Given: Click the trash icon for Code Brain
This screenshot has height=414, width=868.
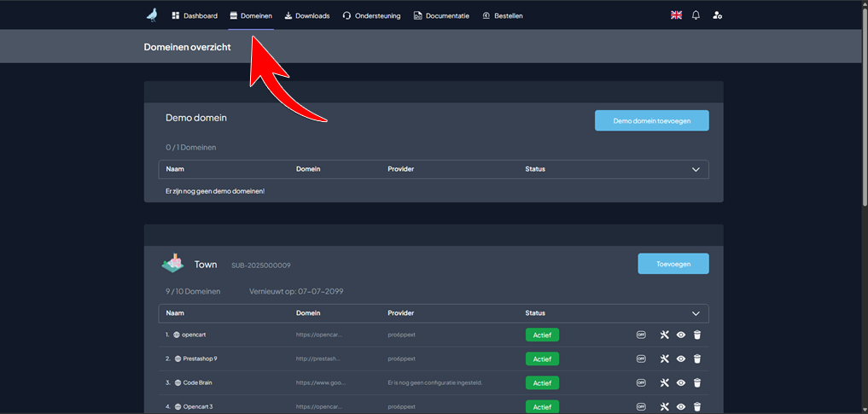Looking at the screenshot, I should (696, 382).
